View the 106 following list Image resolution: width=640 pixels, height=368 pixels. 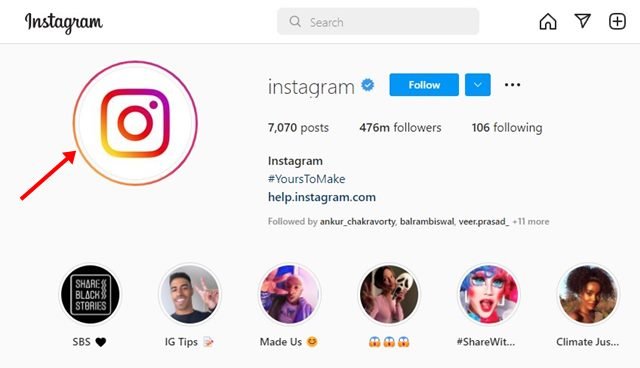[507, 128]
